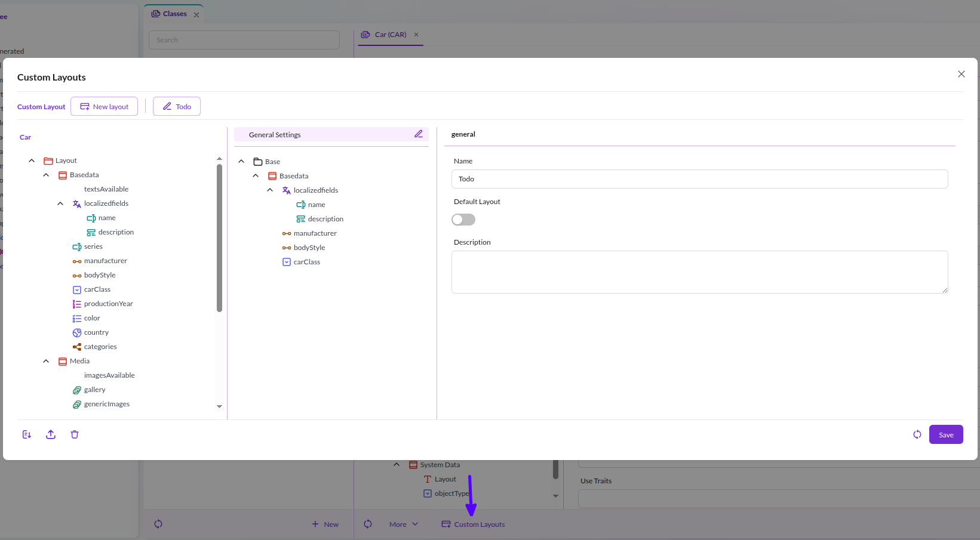
Task: Toggle the Default Layout switch
Action: tap(463, 220)
